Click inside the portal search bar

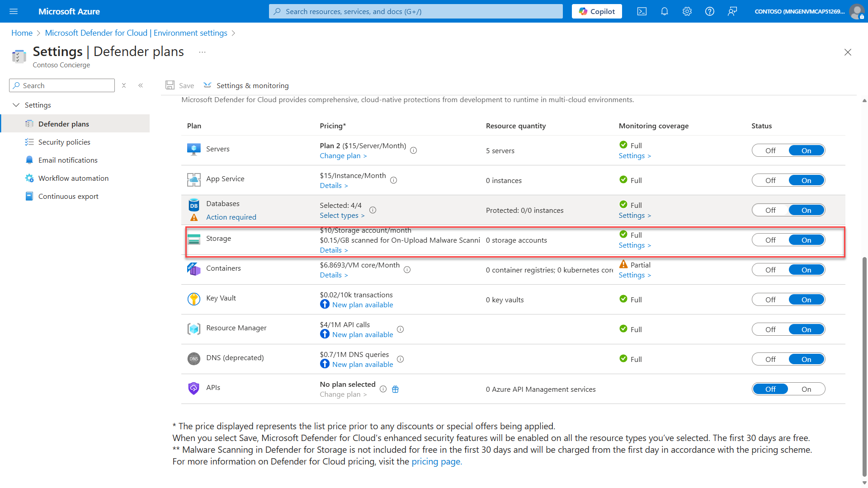tap(415, 11)
